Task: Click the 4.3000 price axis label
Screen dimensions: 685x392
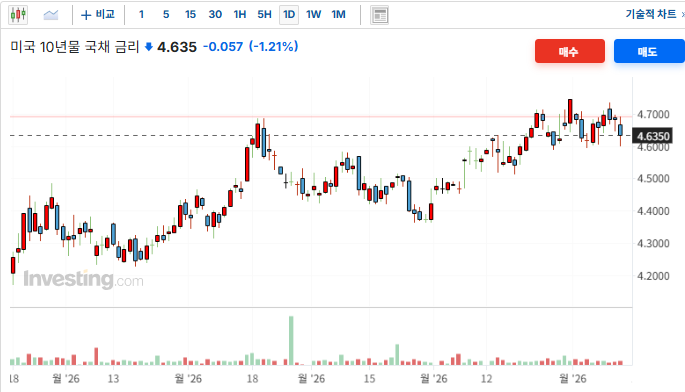Action: 653,243
